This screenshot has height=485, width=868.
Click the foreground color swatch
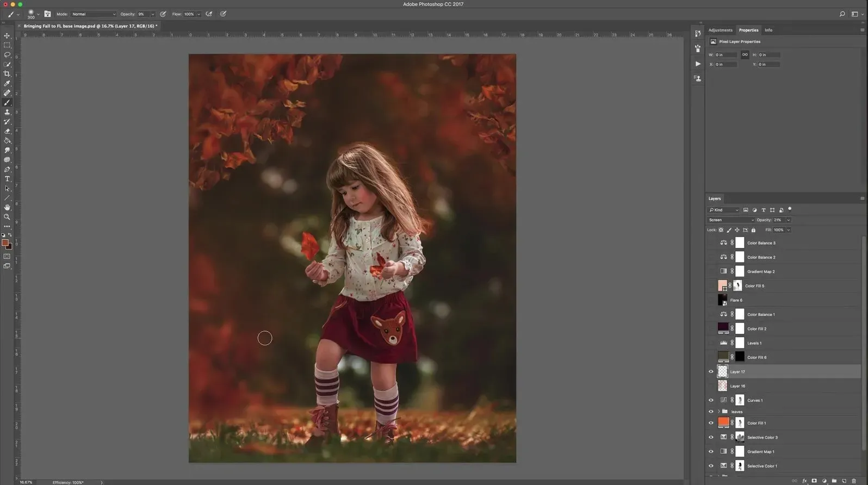pos(5,242)
